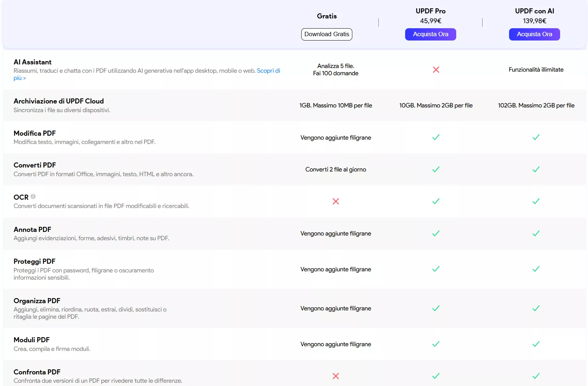Click the Confronta PDF red cross in Gratis column
The height and width of the screenshot is (386, 588).
tap(336, 376)
